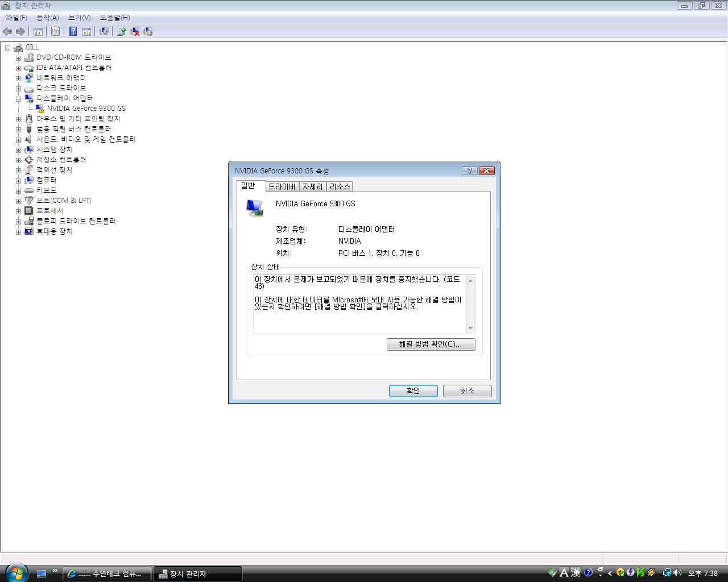Show hidden tray icons chevron
The height and width of the screenshot is (582, 728).
pyautogui.click(x=610, y=573)
